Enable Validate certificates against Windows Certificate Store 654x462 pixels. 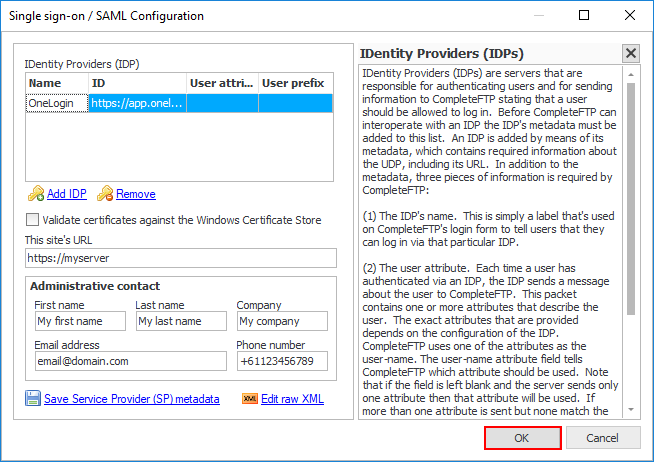[x=33, y=220]
